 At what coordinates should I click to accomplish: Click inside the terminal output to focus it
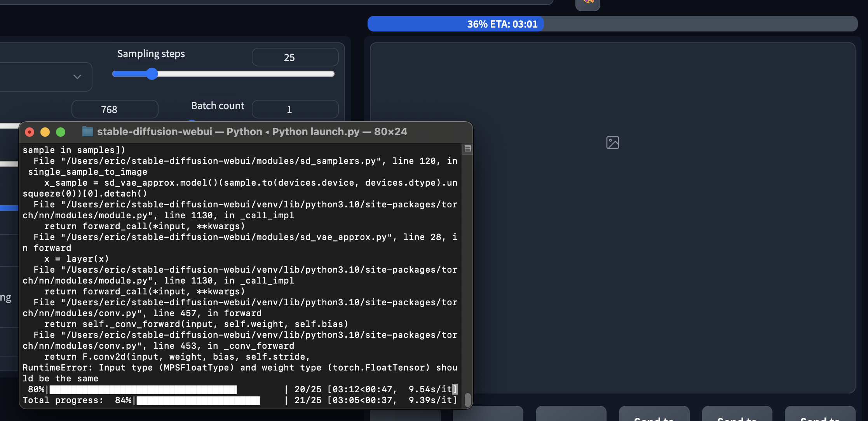241,272
